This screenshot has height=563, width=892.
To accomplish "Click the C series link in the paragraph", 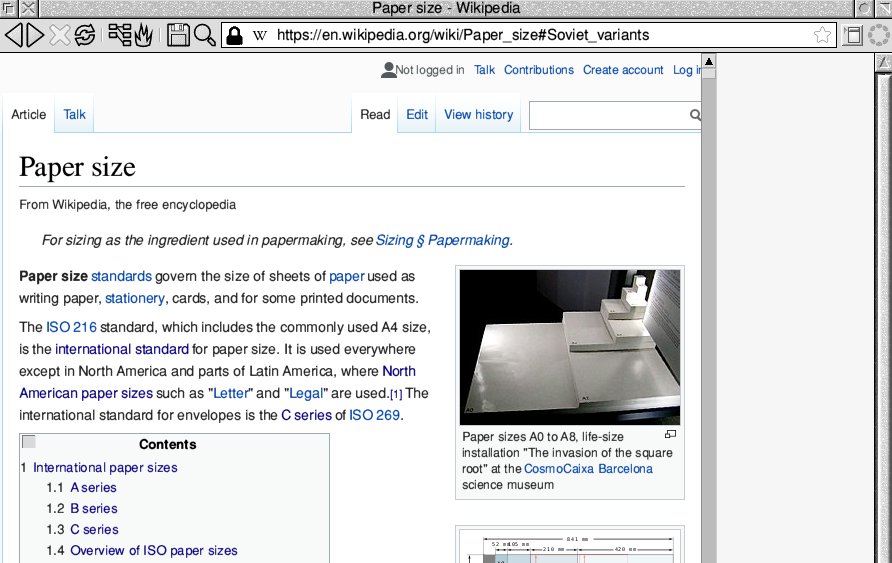I will coord(306,415).
